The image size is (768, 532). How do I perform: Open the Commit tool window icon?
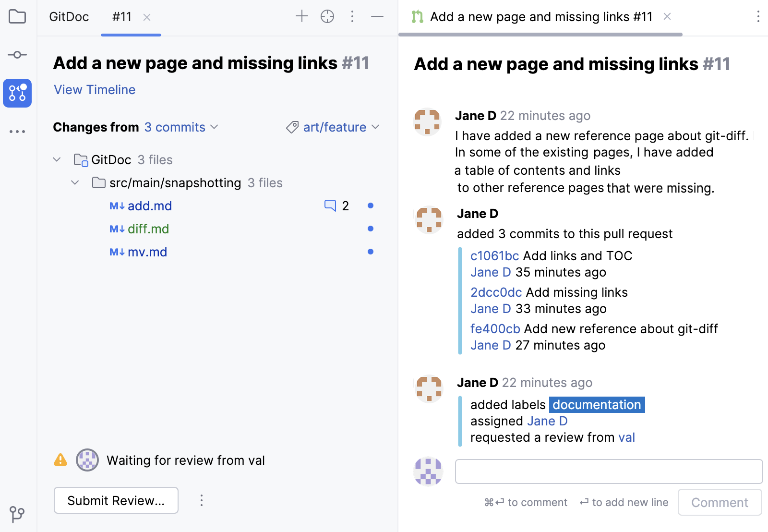pos(17,55)
